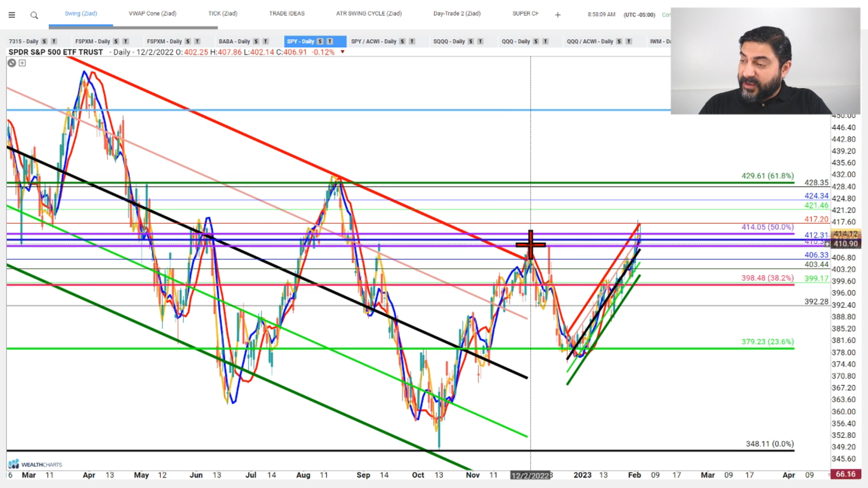Screen dimensions: 868x488
Task: Click the S icon on SPY - Daily tab
Action: [320, 41]
